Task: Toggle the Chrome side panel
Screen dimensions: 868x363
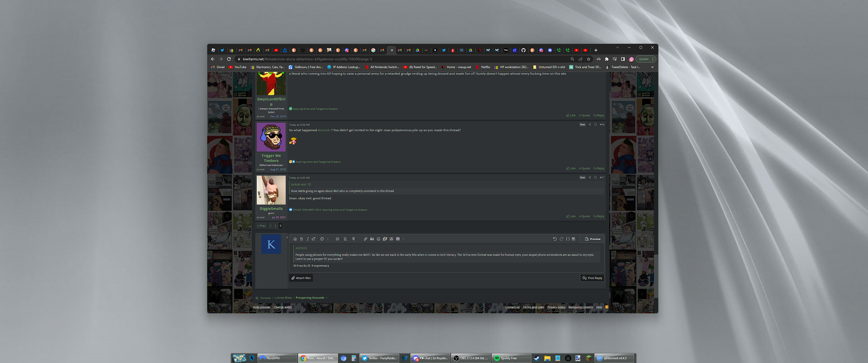Action: point(623,59)
